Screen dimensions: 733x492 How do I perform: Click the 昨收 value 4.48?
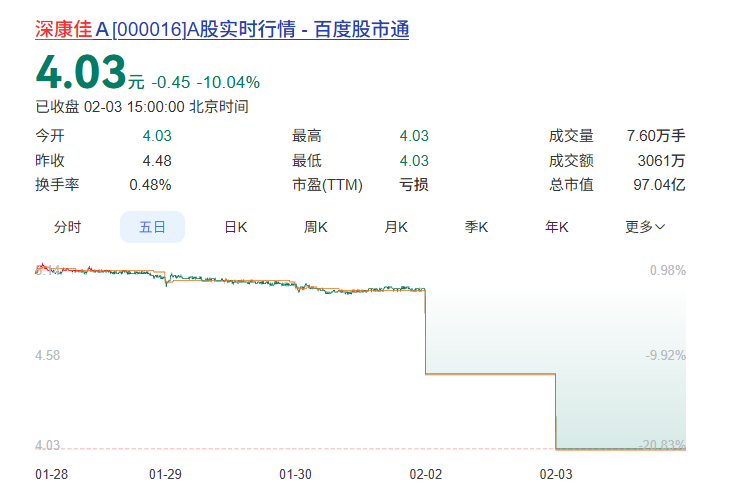click(x=157, y=161)
